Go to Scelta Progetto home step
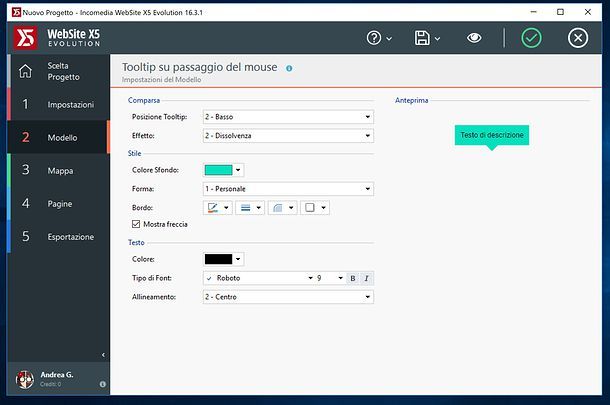Screen dimensions: 610x405 click(x=58, y=71)
